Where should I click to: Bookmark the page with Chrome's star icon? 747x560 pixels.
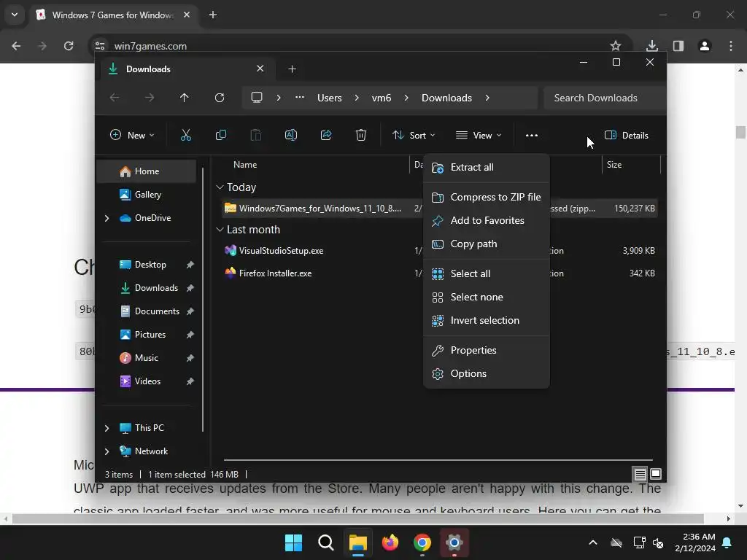point(616,46)
